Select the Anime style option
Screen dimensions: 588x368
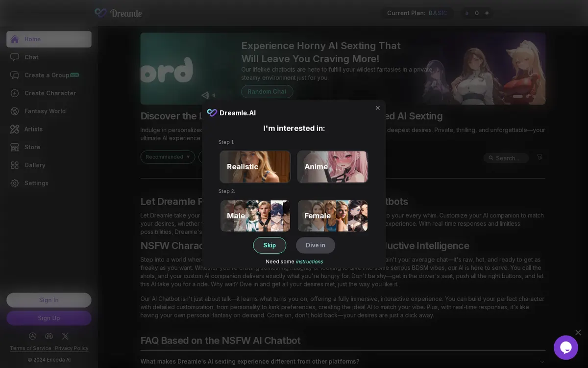(332, 167)
